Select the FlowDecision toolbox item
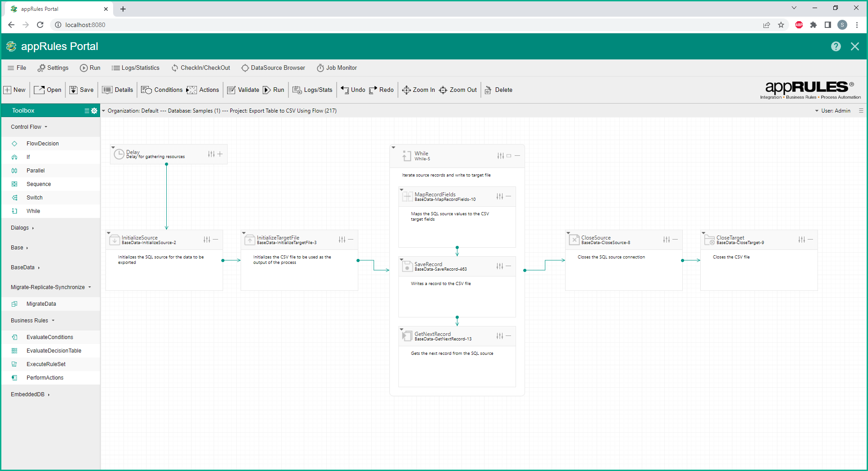The width and height of the screenshot is (868, 471). tap(42, 144)
